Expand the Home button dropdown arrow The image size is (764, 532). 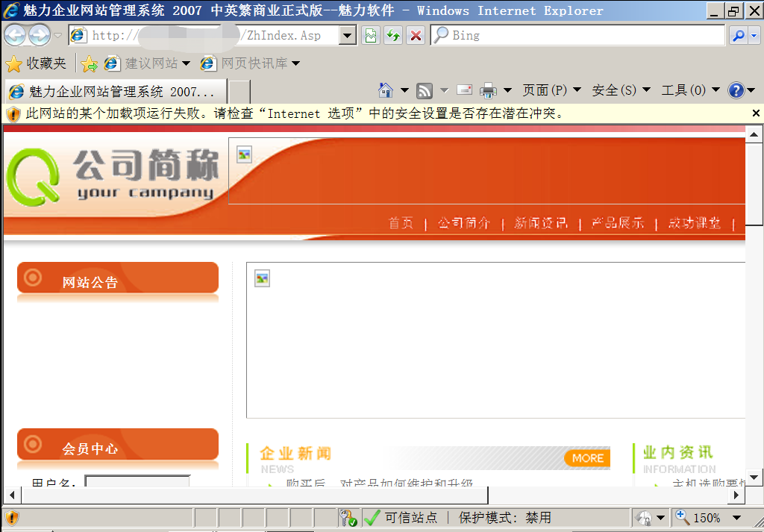pos(404,90)
